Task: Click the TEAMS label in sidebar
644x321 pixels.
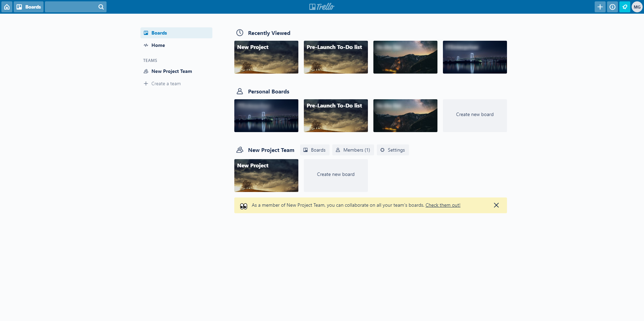Action: click(x=150, y=60)
